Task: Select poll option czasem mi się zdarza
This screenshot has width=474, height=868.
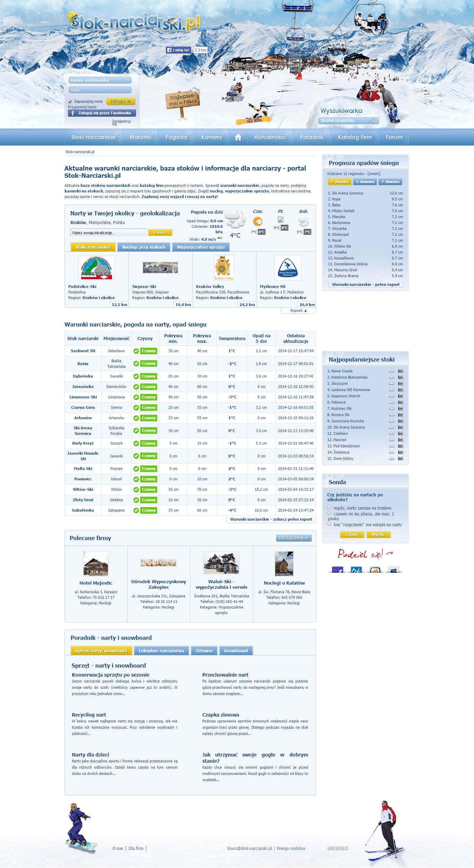Action: tap(329, 513)
